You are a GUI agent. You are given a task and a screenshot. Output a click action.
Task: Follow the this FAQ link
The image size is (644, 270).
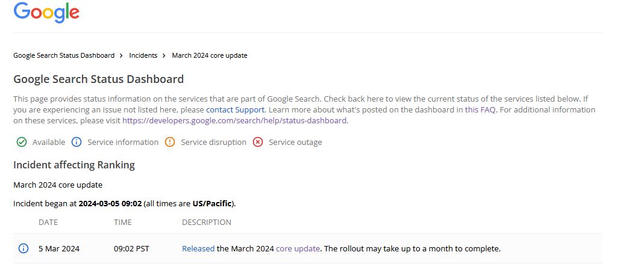click(480, 110)
